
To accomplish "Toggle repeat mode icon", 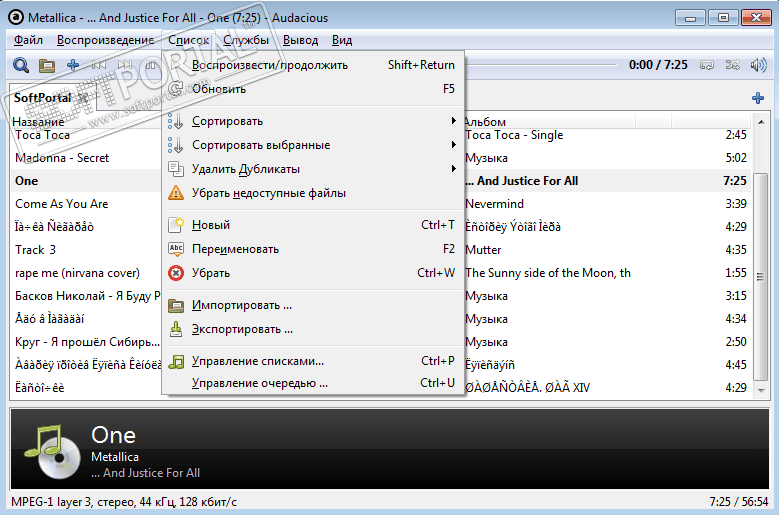I will (706, 65).
